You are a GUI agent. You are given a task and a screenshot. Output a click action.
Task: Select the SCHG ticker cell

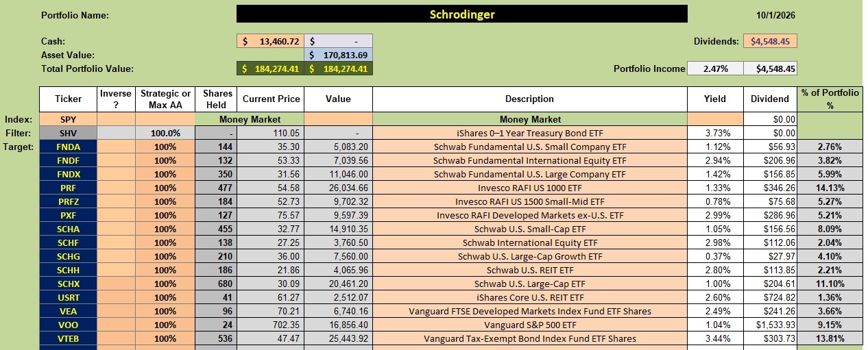(68, 256)
